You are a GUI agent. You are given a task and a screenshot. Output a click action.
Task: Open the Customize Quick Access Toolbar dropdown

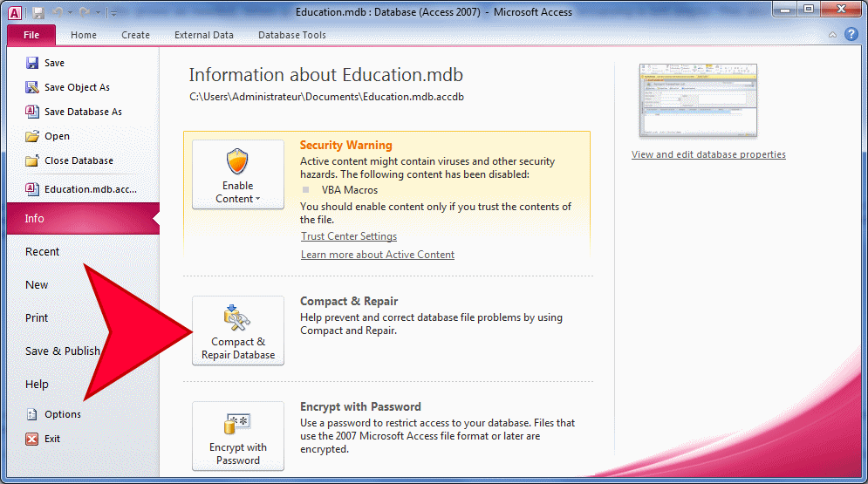113,13
